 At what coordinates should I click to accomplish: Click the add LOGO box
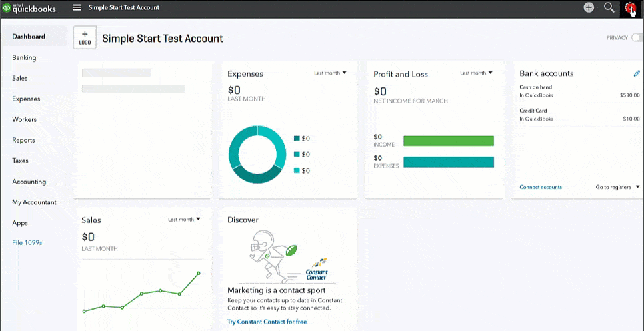[x=85, y=37]
